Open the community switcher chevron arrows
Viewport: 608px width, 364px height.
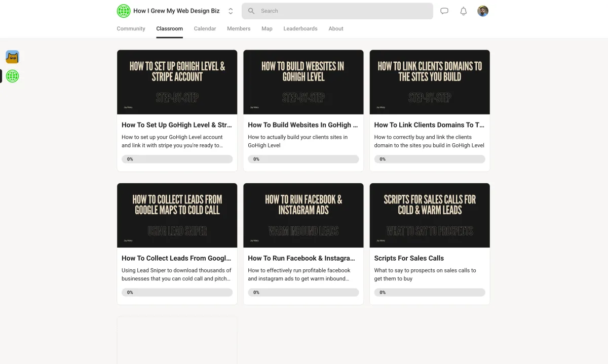click(231, 11)
